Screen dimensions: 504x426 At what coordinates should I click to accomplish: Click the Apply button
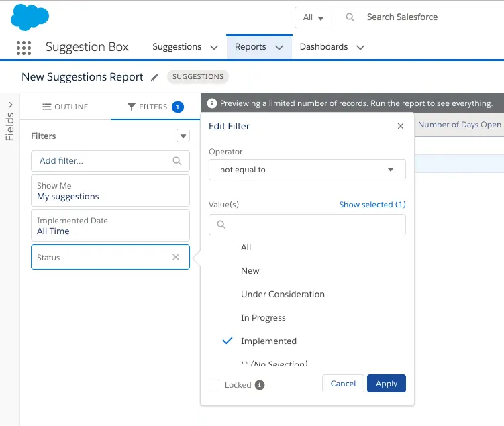(387, 384)
